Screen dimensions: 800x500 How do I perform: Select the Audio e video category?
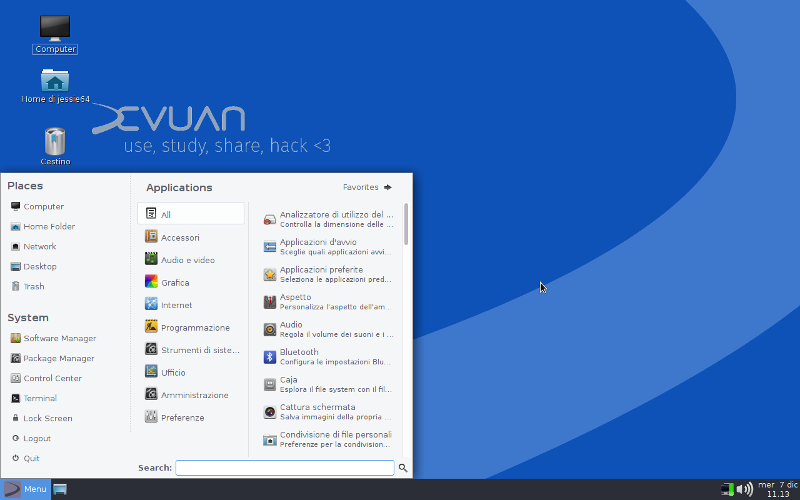191,259
